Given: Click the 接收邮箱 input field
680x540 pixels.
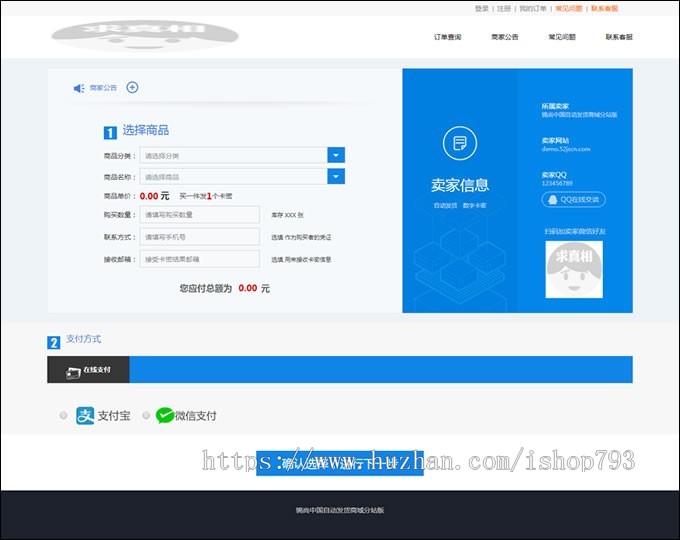Looking at the screenshot, I should tap(199, 259).
